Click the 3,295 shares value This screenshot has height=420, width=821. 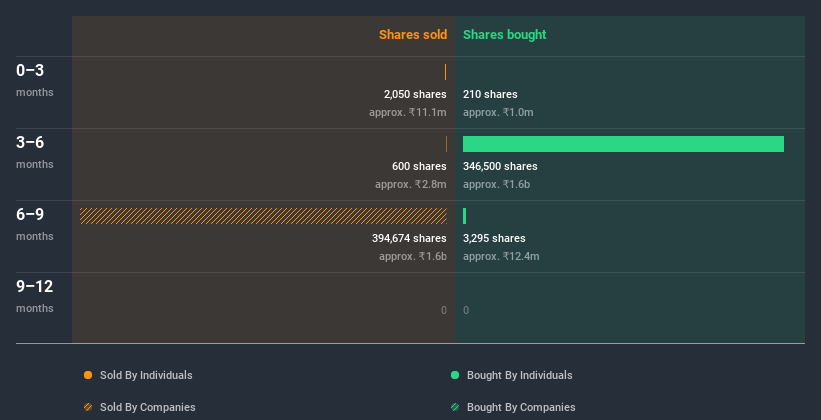click(x=494, y=238)
